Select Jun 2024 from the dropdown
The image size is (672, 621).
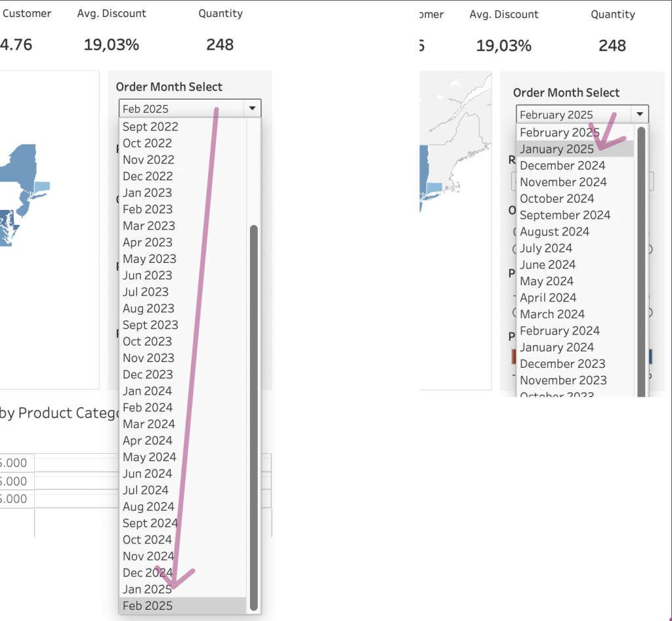click(x=148, y=473)
